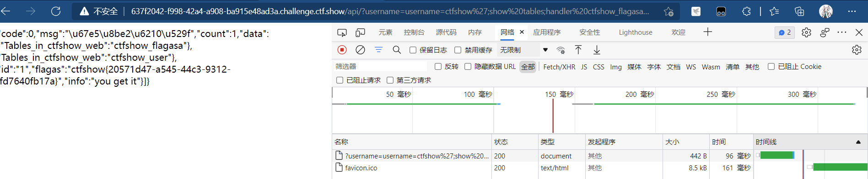Filter requests by JS
The image size is (868, 179).
(x=584, y=67)
